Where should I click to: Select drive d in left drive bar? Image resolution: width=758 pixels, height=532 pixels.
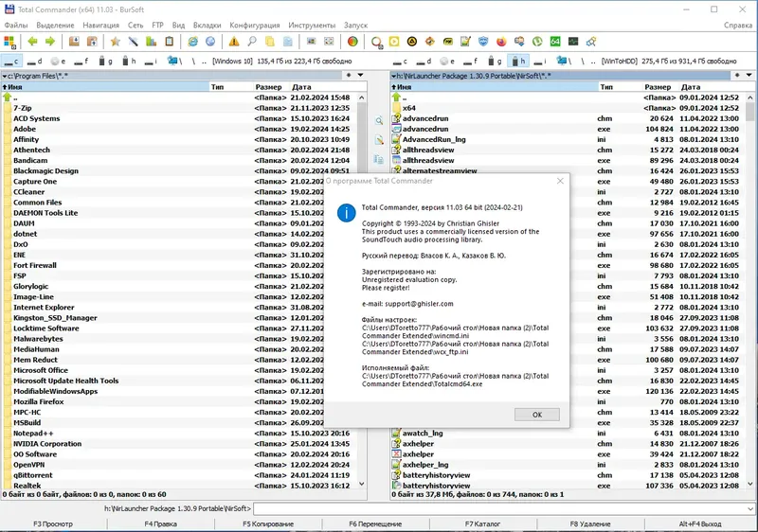(34, 62)
